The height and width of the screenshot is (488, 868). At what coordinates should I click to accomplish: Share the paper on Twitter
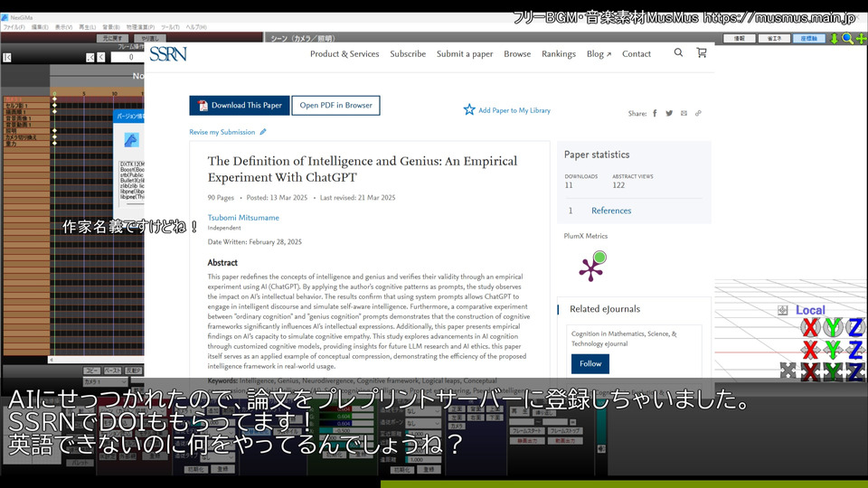(669, 113)
